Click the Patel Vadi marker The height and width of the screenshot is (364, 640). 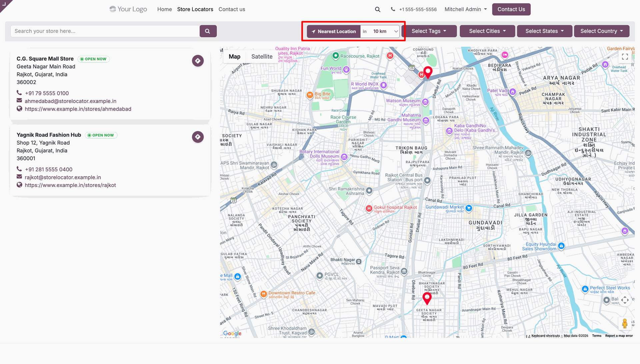tap(513, 92)
